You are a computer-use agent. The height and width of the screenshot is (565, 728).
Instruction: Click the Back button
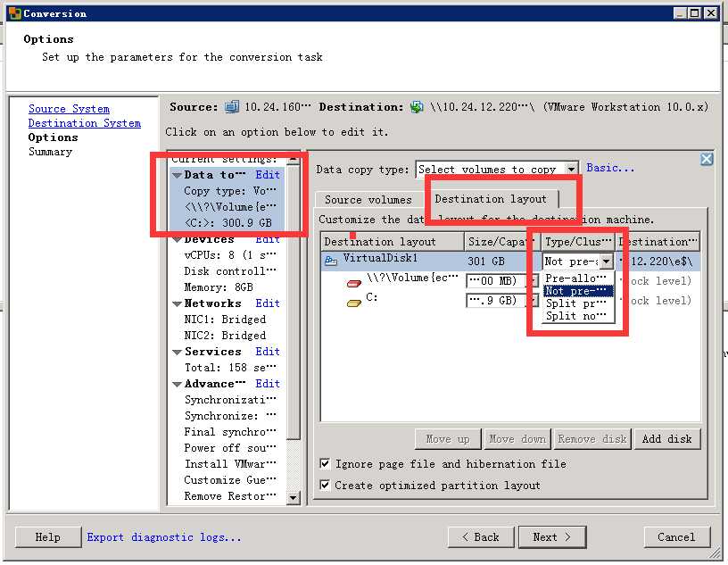pyautogui.click(x=481, y=537)
